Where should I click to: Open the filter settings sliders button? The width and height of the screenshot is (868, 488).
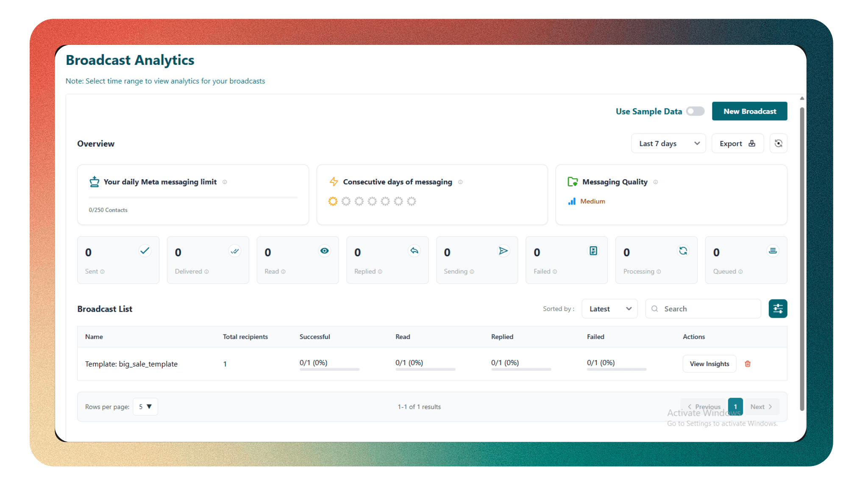click(778, 309)
